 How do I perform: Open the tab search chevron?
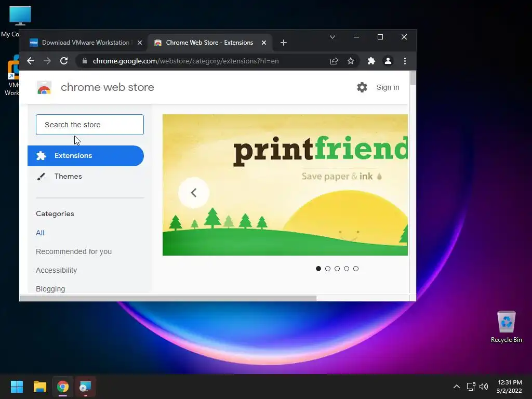(332, 37)
